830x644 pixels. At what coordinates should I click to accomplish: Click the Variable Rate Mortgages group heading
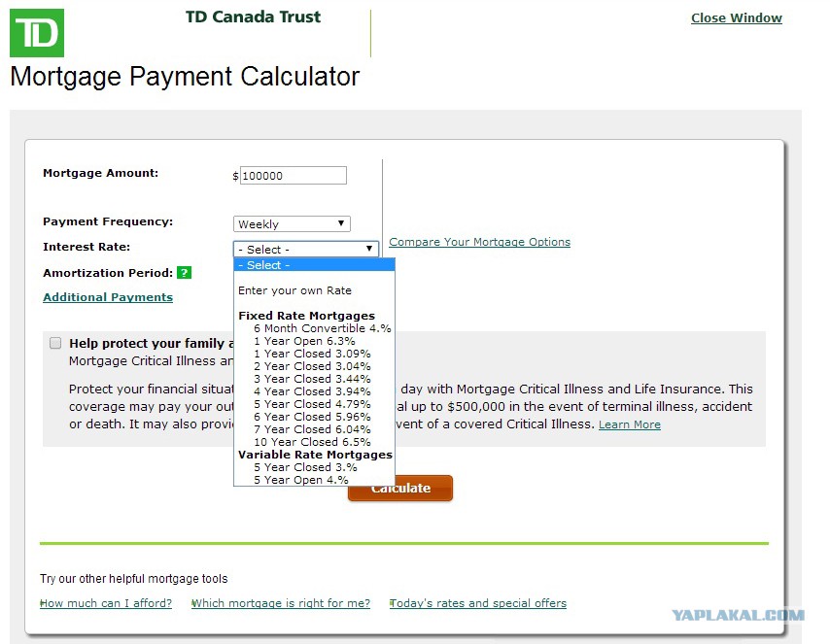316,455
